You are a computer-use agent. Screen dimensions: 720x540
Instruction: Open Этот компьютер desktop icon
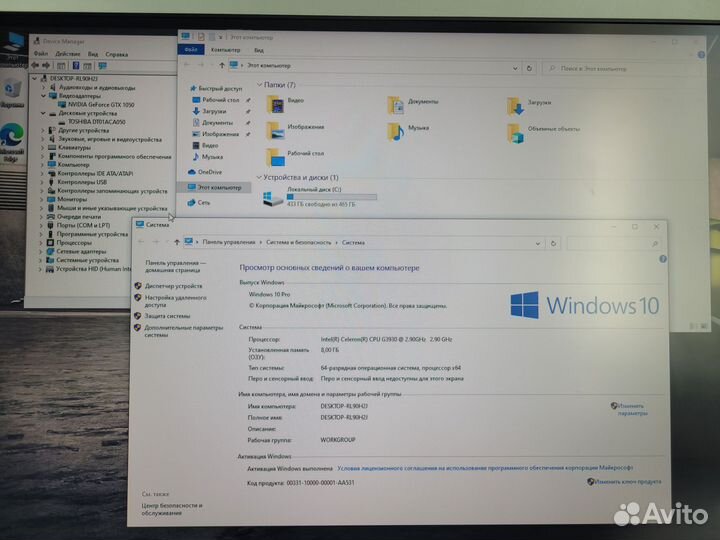[x=13, y=49]
